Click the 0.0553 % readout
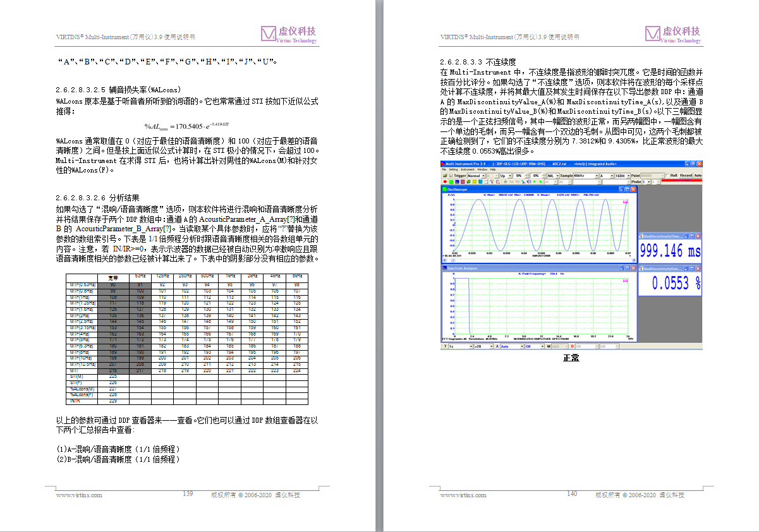The image size is (759, 532). click(x=676, y=283)
